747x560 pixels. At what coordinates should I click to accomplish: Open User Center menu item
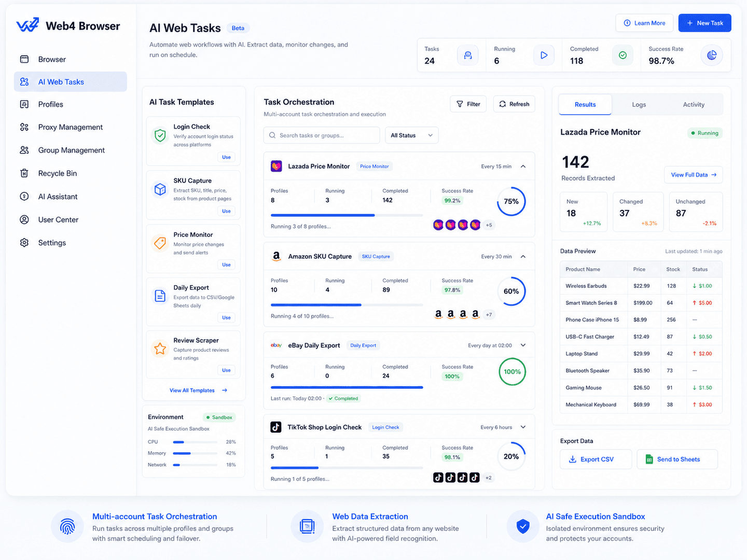(x=71, y=219)
